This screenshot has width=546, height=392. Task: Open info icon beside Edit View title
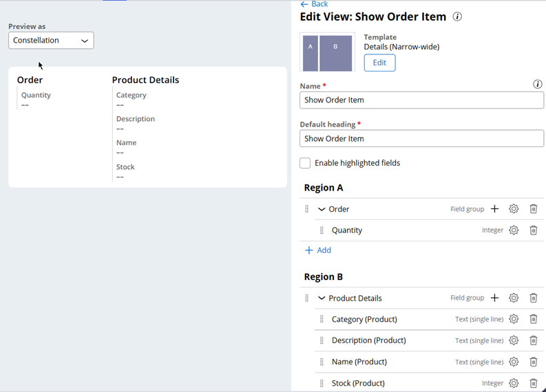pos(457,17)
